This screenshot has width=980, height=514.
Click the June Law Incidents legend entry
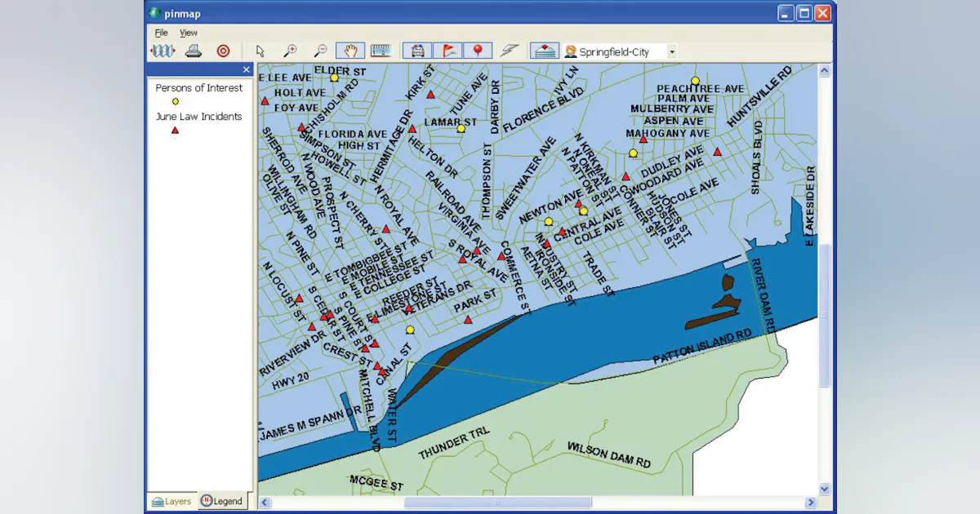[x=199, y=117]
